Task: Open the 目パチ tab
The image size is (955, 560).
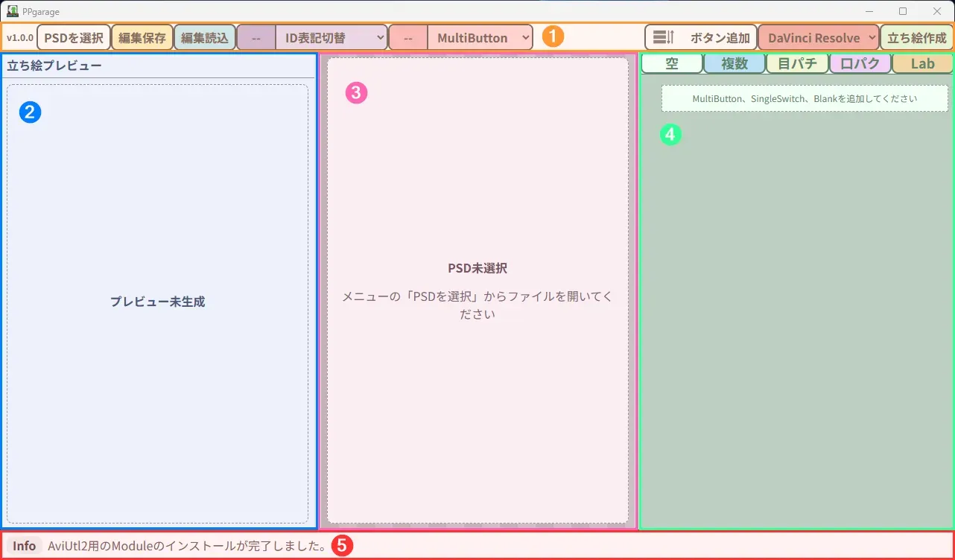Action: [x=797, y=63]
